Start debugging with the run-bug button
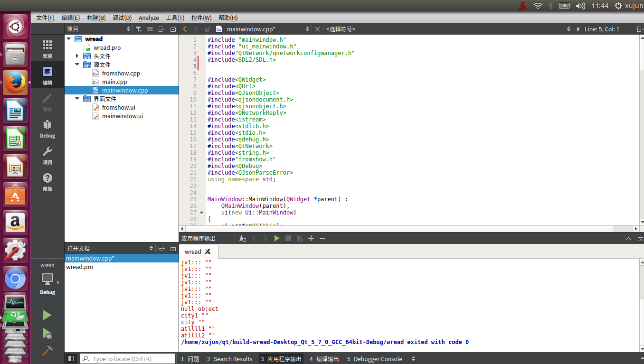The height and width of the screenshot is (364, 644). coord(47,333)
